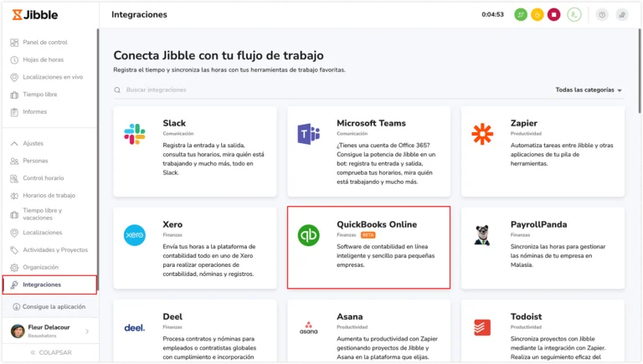Open the Xero integration title

(x=172, y=224)
